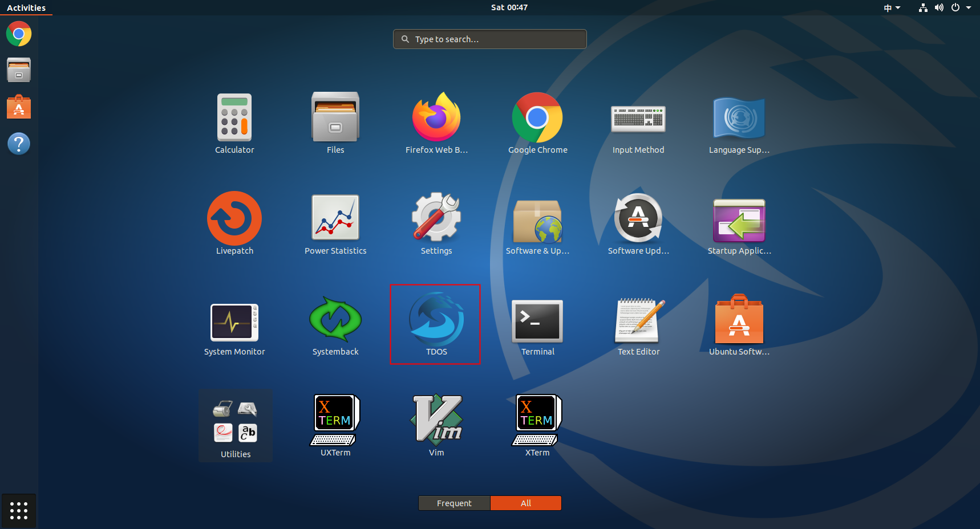The image size is (980, 529).
Task: Open the Calculator app
Action: (234, 124)
